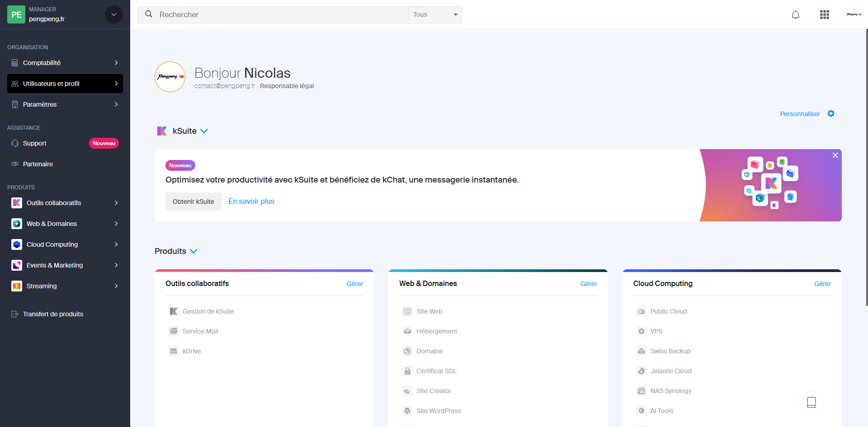Collapse the Produits section chevron

pos(193,251)
